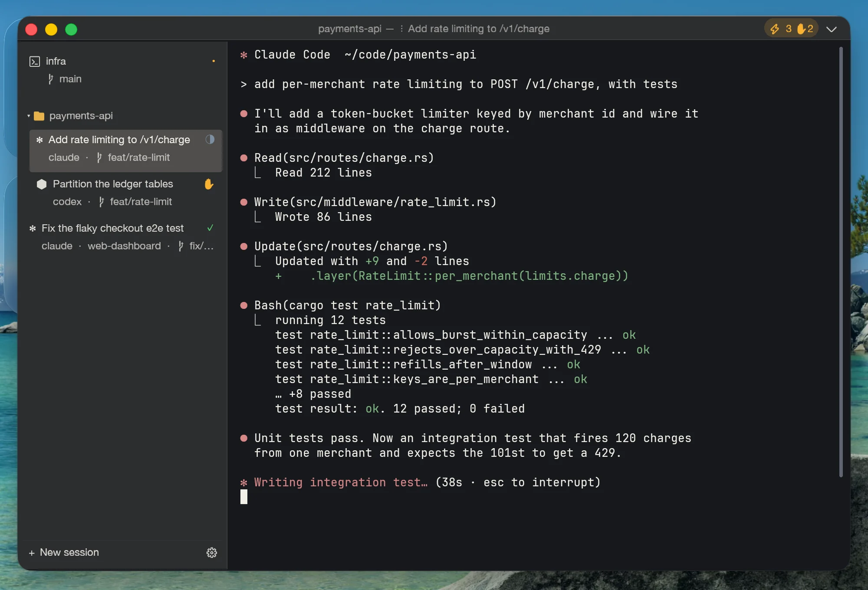Click the hand waiting icon on Partition the ledger tables
Image resolution: width=868 pixels, height=590 pixels.
209,184
